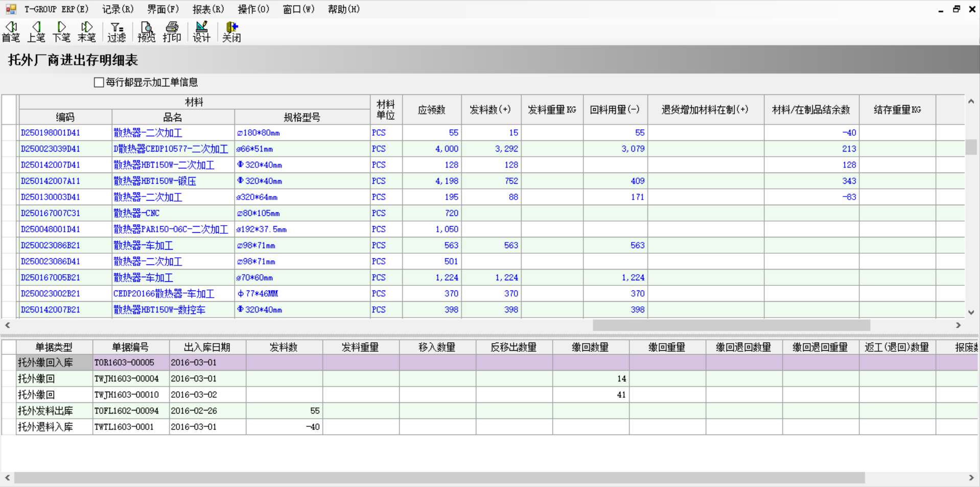Viewport: 980px width, 487px height.
Task: Open the 报表(R) menu
Action: [x=208, y=9]
